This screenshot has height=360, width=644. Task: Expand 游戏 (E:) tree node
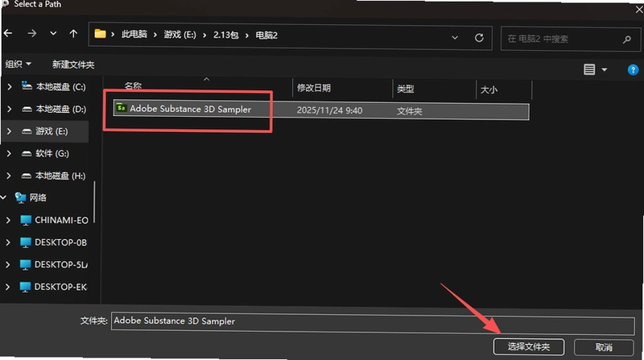click(9, 131)
